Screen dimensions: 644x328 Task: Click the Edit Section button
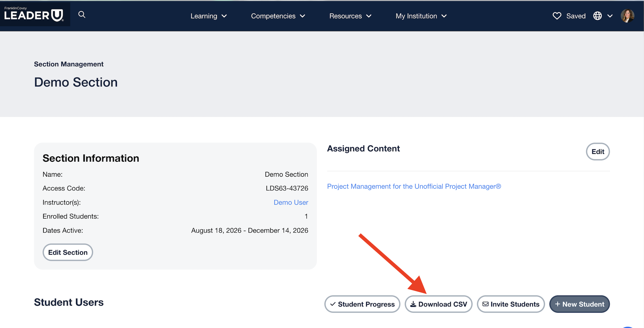tap(68, 252)
